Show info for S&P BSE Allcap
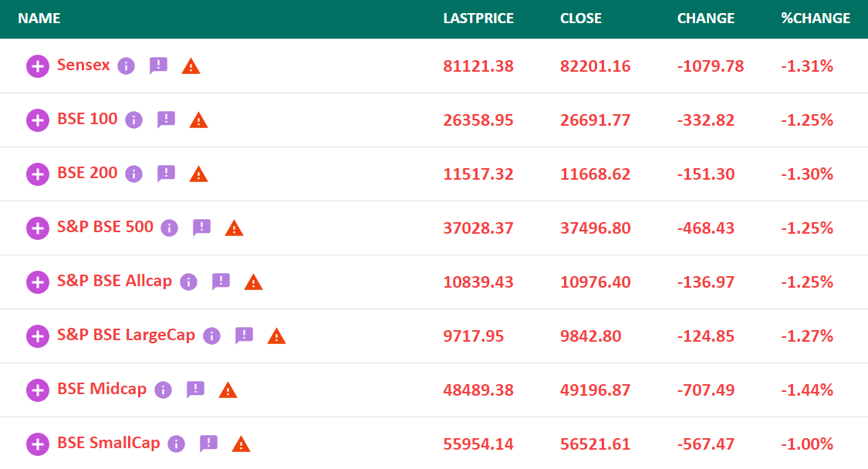The height and width of the screenshot is (469, 868). pyautogui.click(x=189, y=282)
